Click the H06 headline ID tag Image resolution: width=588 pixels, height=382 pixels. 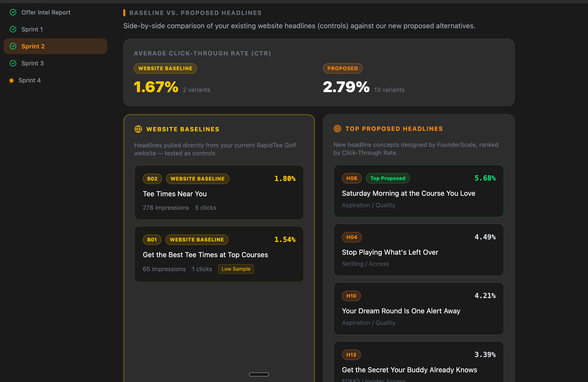352,178
